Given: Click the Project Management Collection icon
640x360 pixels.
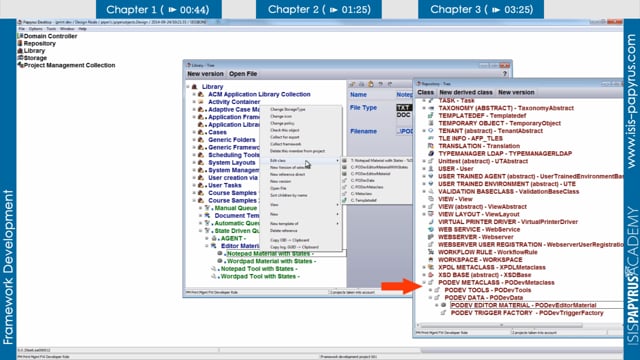Looking at the screenshot, I should pyautogui.click(x=20, y=65).
